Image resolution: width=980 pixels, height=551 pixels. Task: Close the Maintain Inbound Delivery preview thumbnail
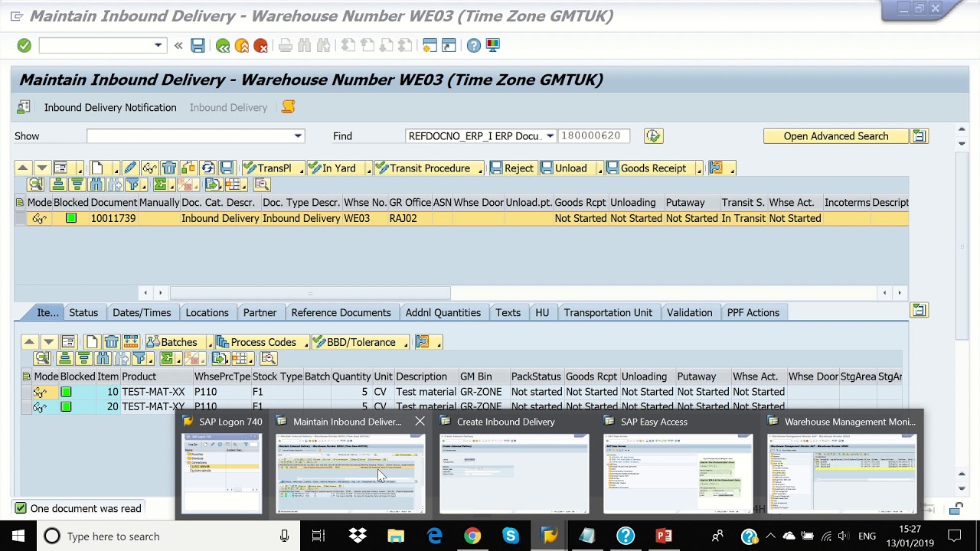click(x=420, y=422)
